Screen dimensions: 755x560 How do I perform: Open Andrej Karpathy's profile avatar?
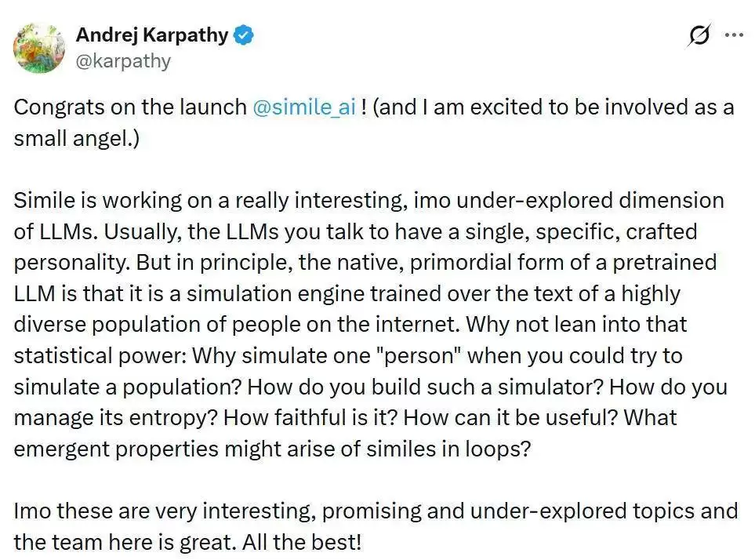39,48
